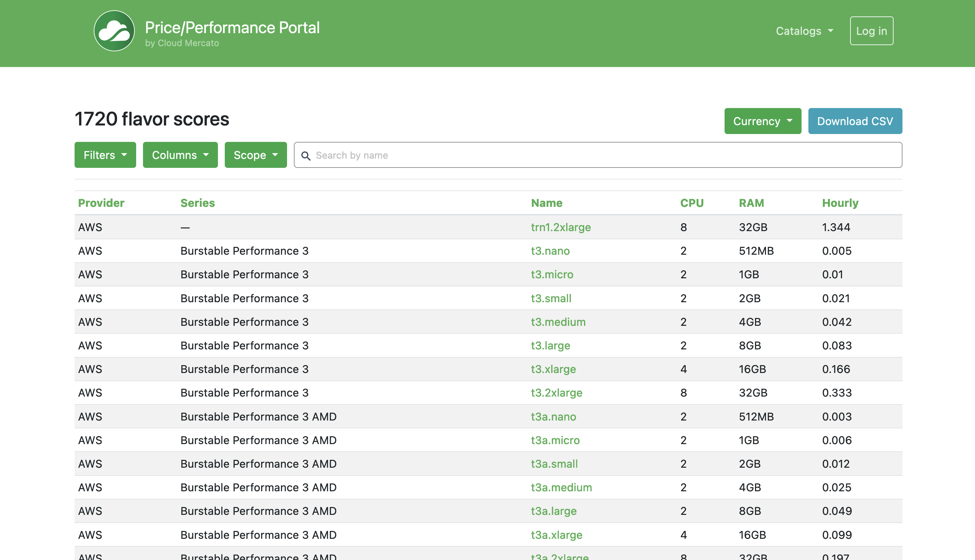Open the t3.large flavor link

click(550, 345)
